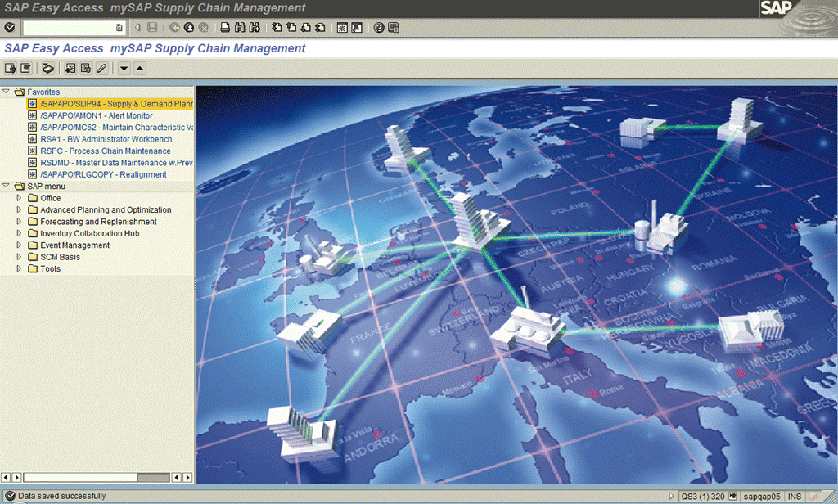Image resolution: width=838 pixels, height=504 pixels.
Task: Click the Save diskette icon
Action: click(152, 27)
